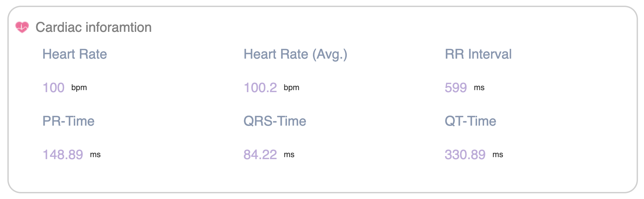644x199 pixels.
Task: Click the ms unit beside 84.22
Action: tap(289, 155)
